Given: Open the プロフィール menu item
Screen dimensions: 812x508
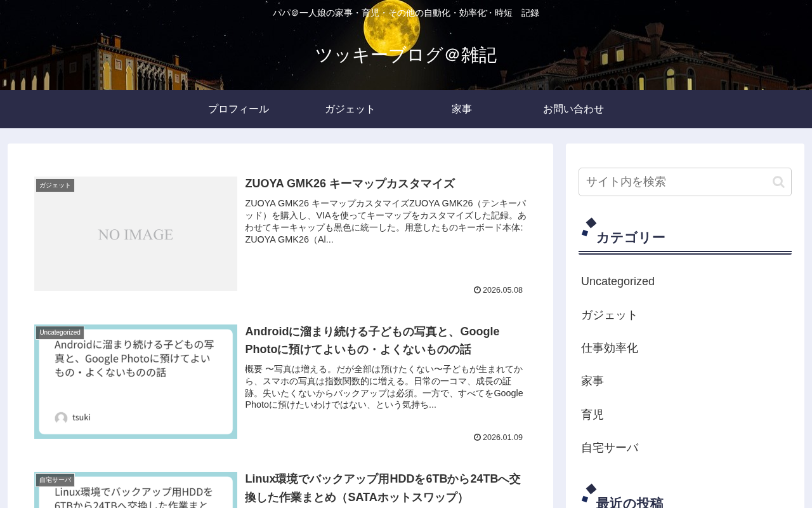Looking at the screenshot, I should point(239,109).
